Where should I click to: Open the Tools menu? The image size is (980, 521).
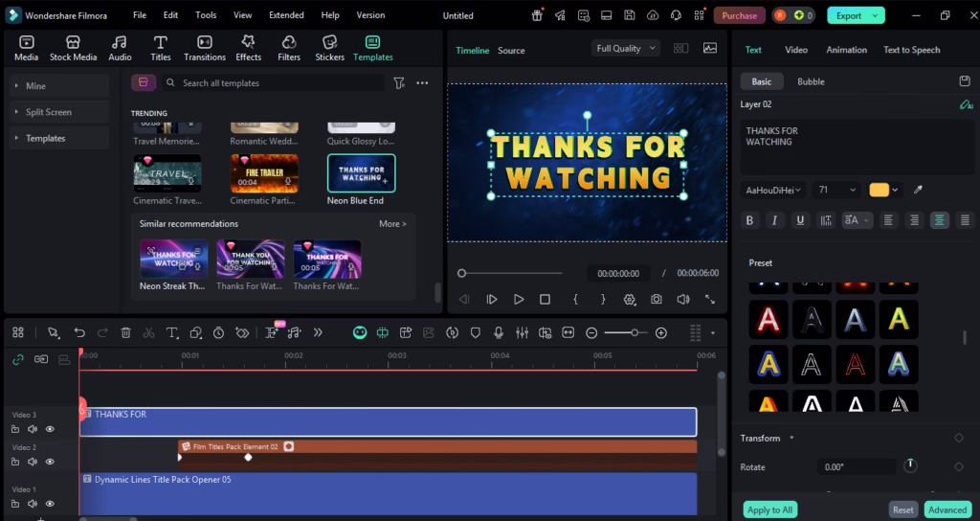[x=206, y=15]
